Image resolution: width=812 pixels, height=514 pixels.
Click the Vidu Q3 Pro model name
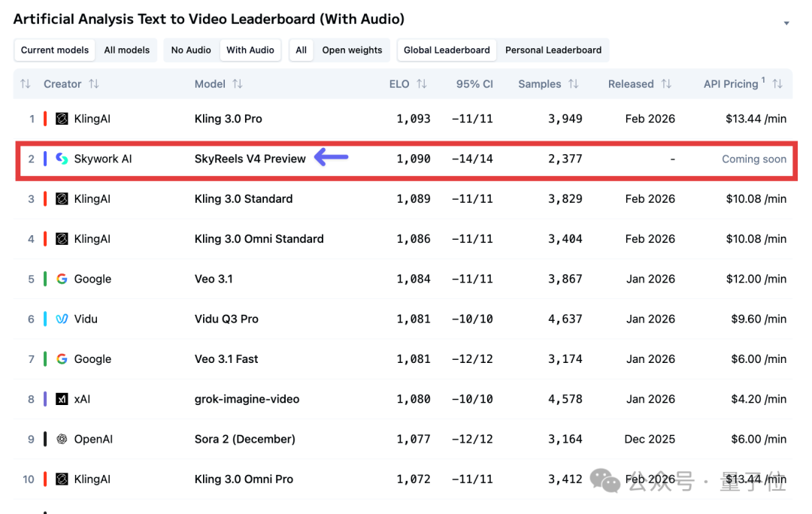click(x=226, y=319)
